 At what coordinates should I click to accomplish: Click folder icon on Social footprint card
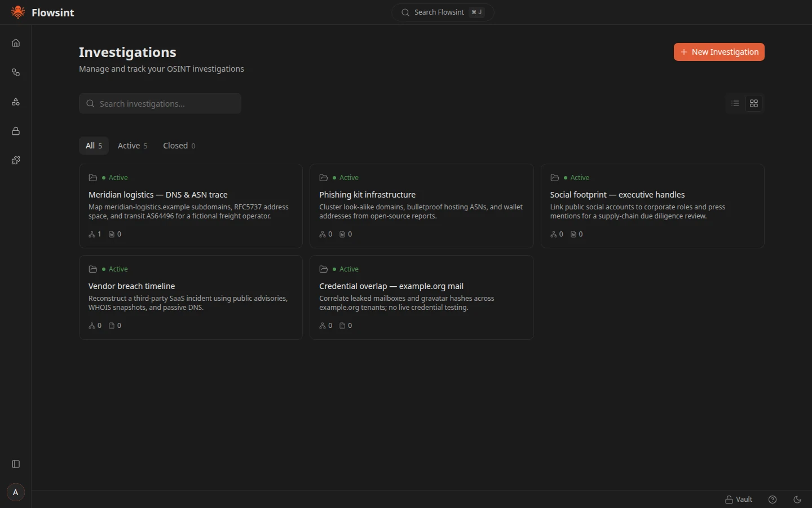[555, 178]
